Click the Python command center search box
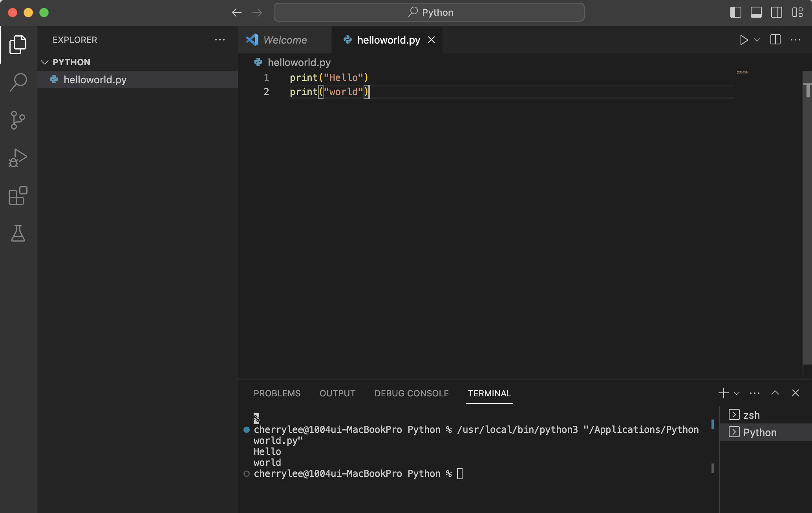 [429, 13]
